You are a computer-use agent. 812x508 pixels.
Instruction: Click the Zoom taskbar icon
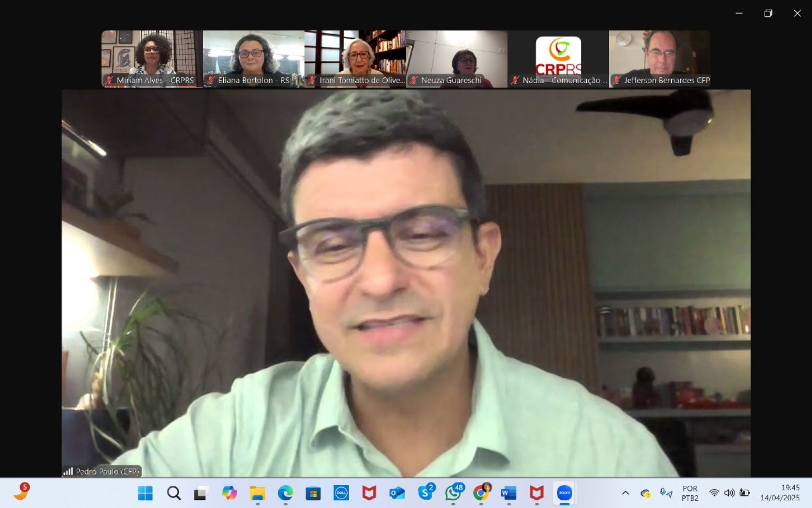point(565,493)
